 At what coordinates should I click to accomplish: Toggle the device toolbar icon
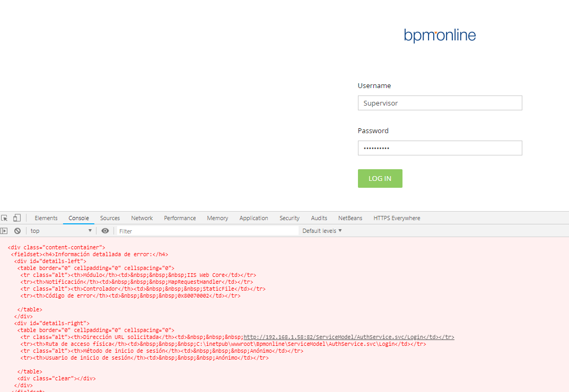point(16,218)
